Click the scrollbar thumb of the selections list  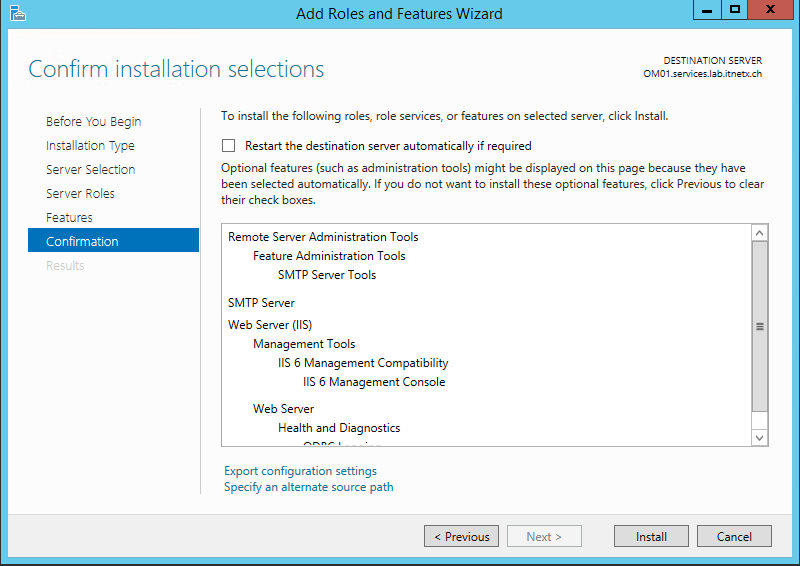click(760, 326)
